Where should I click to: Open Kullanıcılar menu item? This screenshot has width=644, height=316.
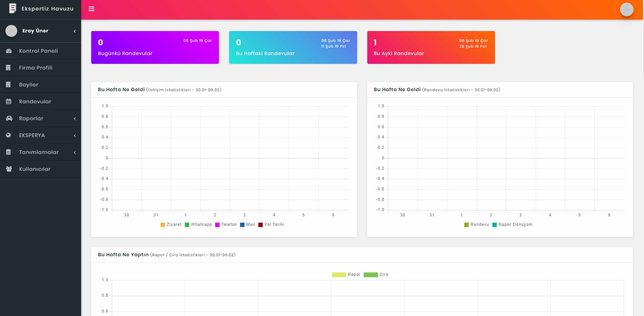pyautogui.click(x=41, y=169)
